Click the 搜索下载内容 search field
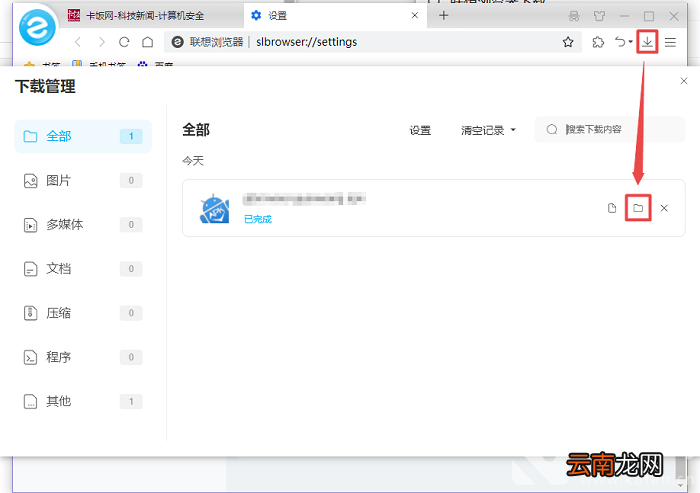Image resolution: width=700 pixels, height=493 pixels. (x=609, y=130)
